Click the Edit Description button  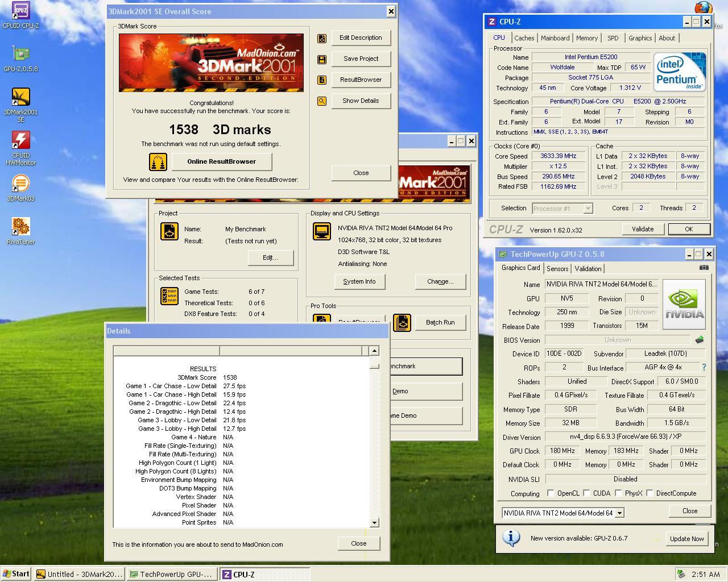[361, 38]
